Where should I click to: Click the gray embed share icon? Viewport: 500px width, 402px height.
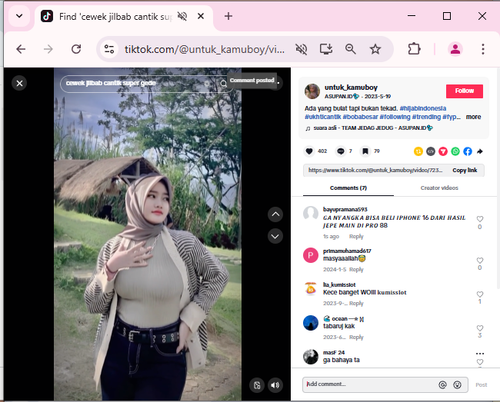tap(431, 151)
